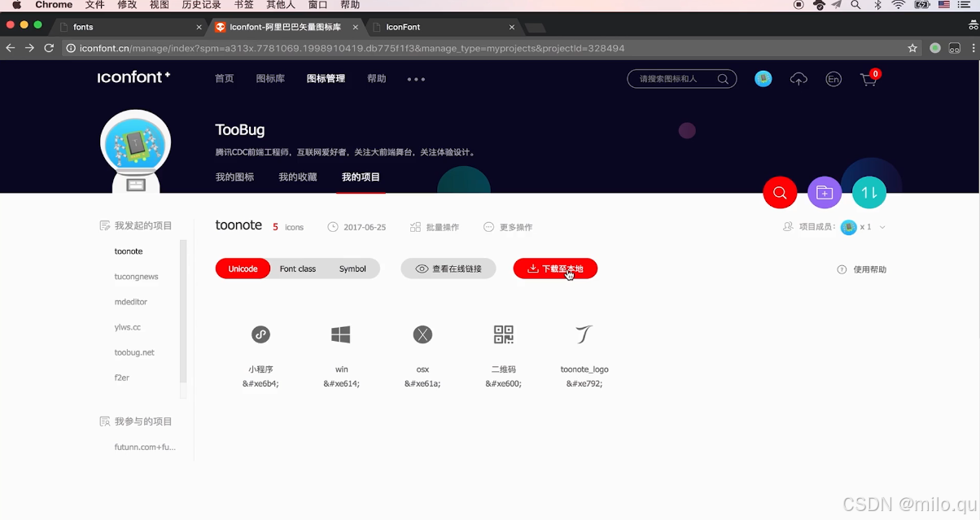Click 下载至本地 download button

[x=555, y=269]
